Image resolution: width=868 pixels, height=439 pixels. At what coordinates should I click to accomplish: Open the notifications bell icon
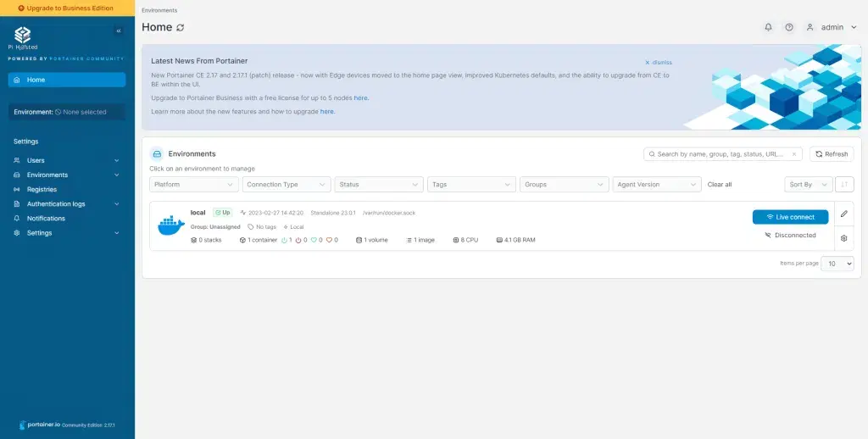pos(768,27)
